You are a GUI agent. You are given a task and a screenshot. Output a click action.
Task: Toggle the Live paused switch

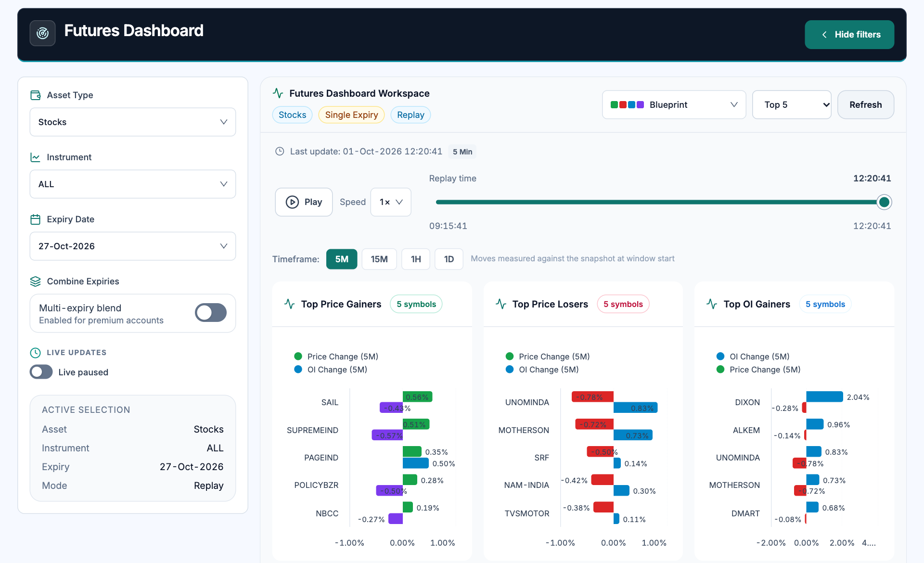[x=41, y=372]
